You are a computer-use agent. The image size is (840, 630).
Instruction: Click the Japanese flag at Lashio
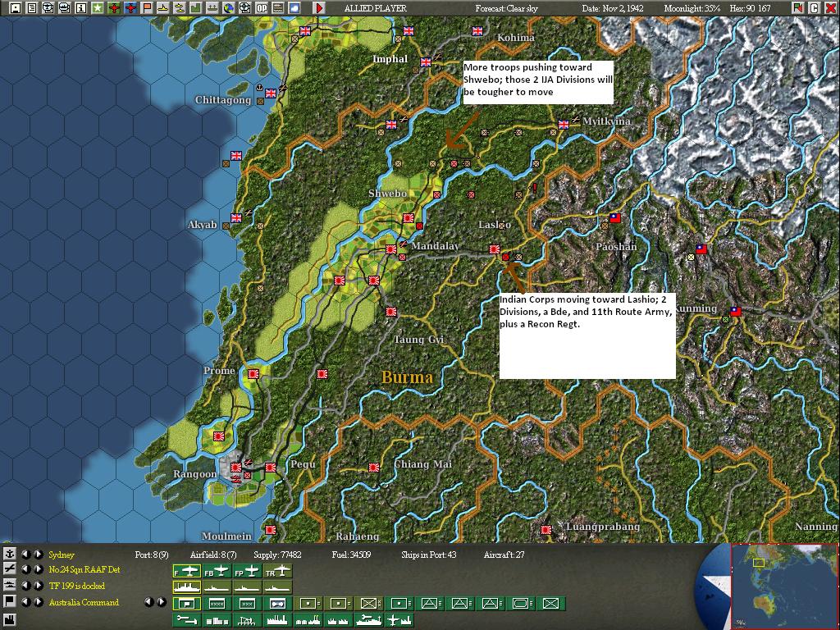pyautogui.click(x=495, y=249)
